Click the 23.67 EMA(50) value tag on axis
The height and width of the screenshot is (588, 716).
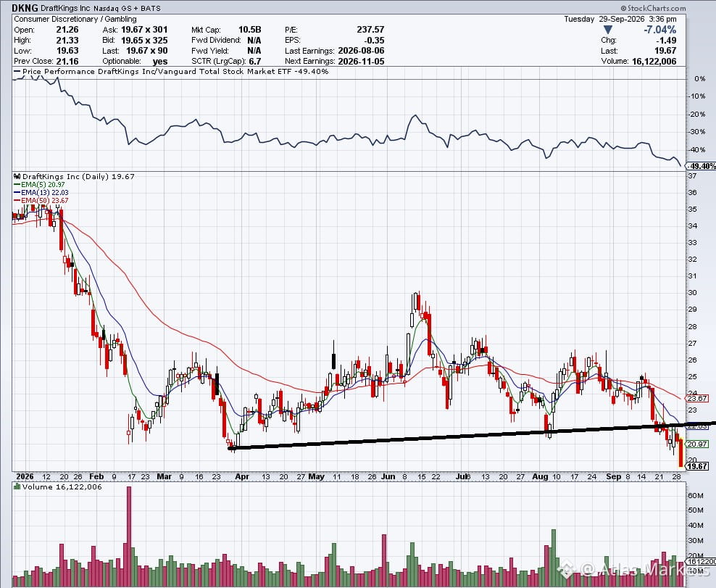697,398
